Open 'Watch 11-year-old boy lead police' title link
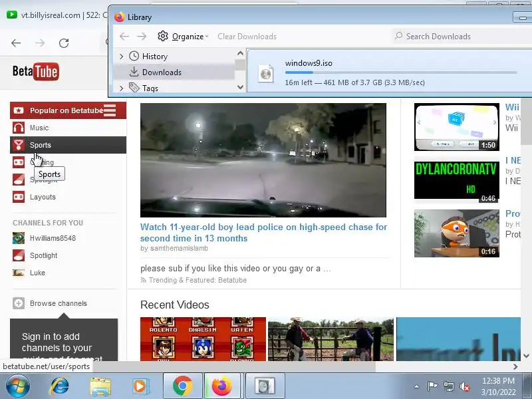This screenshot has height=399, width=532. [263, 232]
